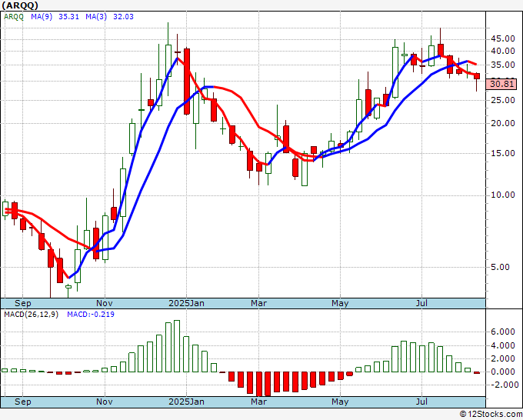Click 2025Jan on the price chart time axis
Screen dimensions: 523x420
point(186,303)
